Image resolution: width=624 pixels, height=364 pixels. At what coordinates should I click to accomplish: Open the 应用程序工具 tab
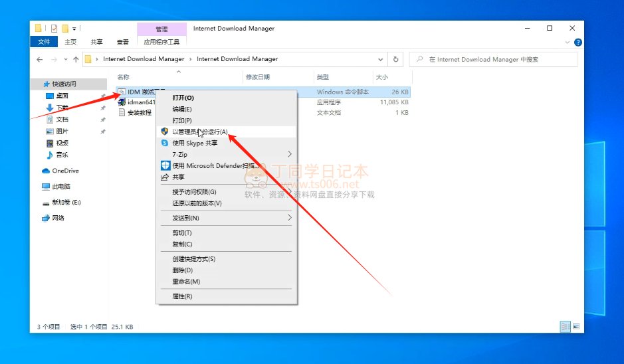161,42
